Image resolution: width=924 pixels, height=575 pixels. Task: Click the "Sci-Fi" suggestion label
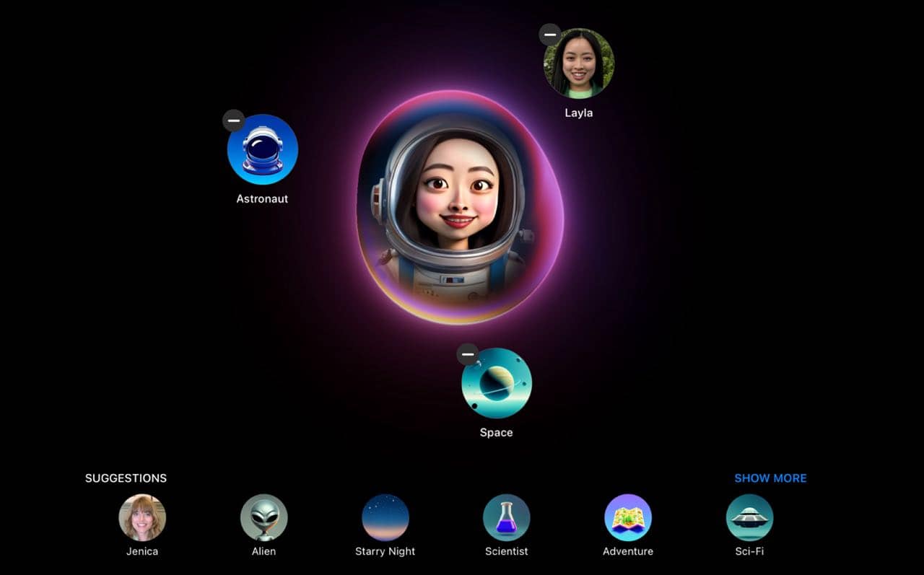[749, 551]
